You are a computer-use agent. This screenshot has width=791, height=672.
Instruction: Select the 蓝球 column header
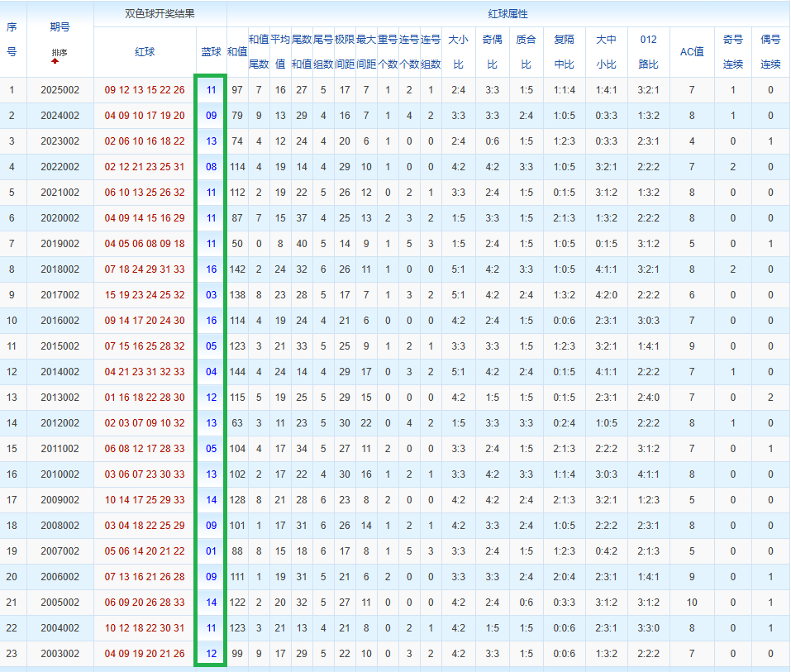pos(212,51)
